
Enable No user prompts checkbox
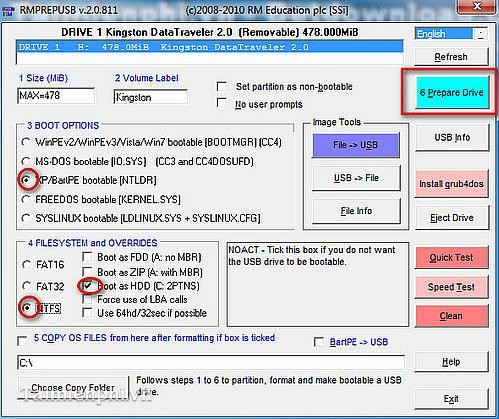click(222, 103)
